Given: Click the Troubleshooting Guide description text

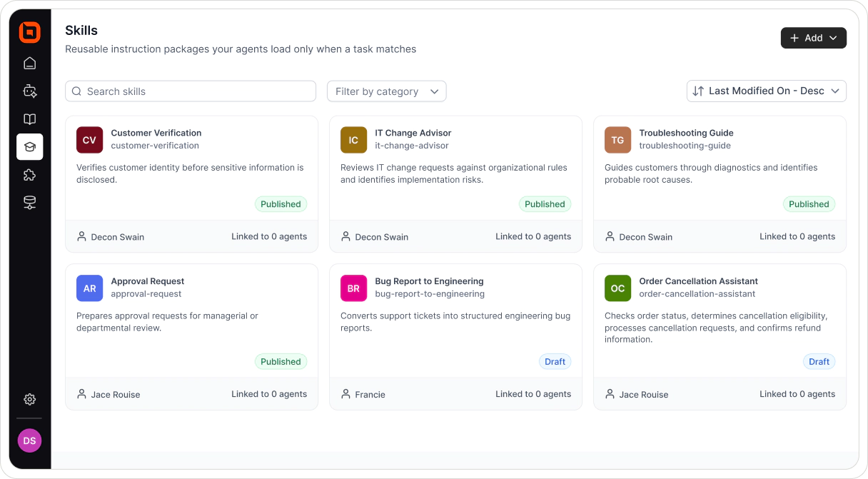Looking at the screenshot, I should coord(711,173).
